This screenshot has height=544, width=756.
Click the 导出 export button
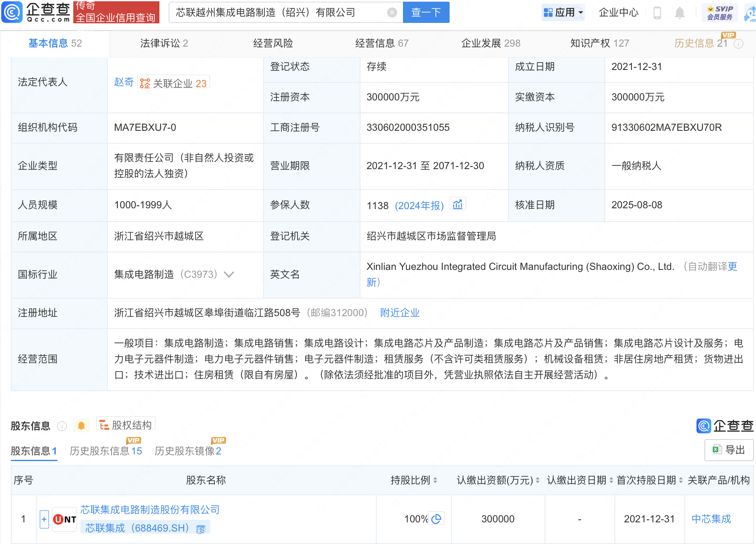click(x=729, y=450)
